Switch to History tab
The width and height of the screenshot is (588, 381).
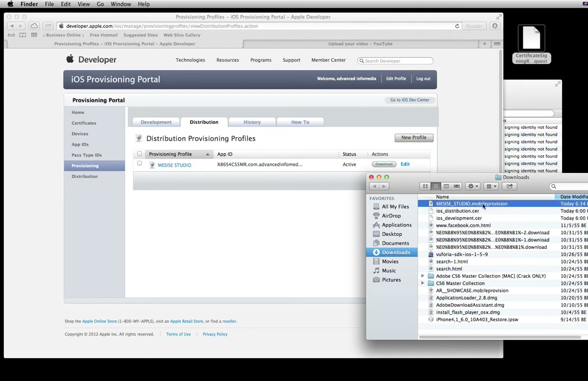[252, 122]
